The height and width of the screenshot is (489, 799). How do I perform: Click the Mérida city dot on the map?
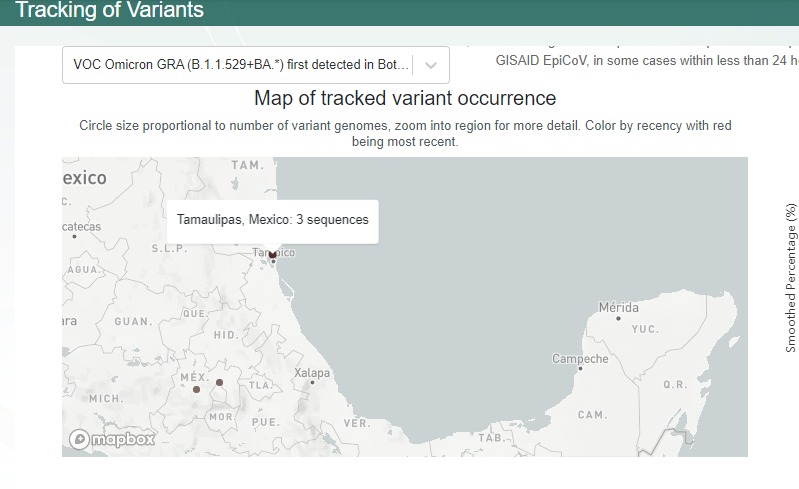[619, 318]
